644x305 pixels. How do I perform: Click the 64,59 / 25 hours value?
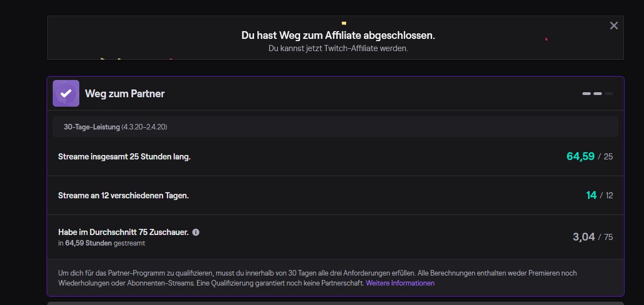pyautogui.click(x=590, y=157)
